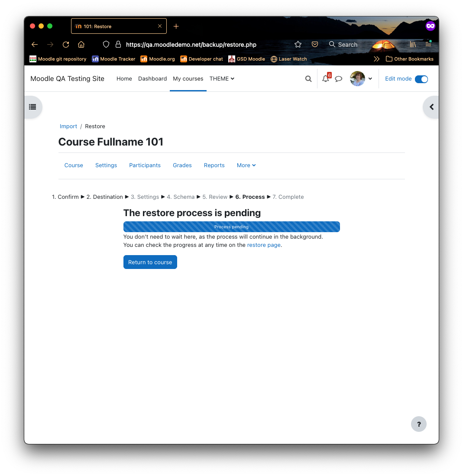This screenshot has height=476, width=463.
Task: Switch to the Reports tab
Action: pos(214,165)
